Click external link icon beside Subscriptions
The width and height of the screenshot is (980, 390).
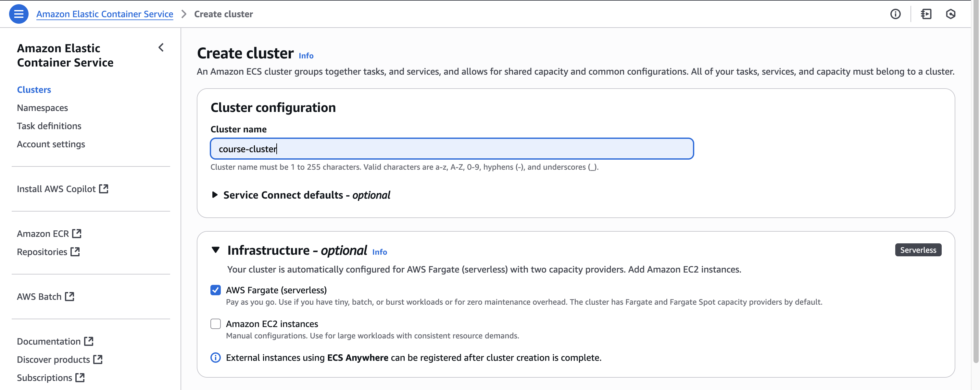click(x=80, y=377)
